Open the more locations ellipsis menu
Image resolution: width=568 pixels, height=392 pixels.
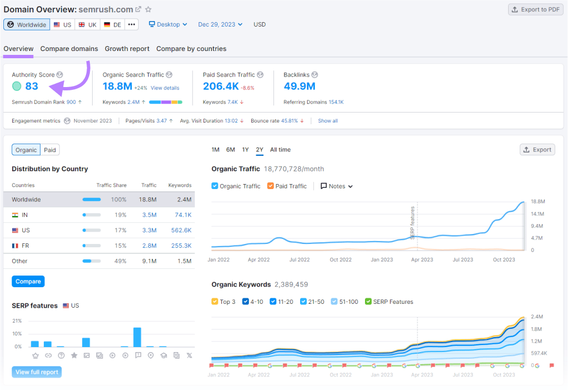131,24
